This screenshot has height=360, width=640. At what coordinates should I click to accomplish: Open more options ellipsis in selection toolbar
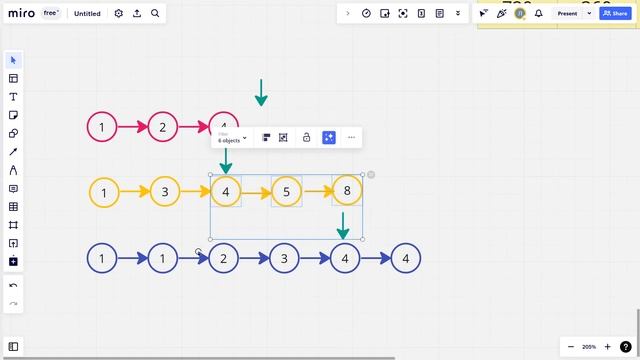click(351, 138)
